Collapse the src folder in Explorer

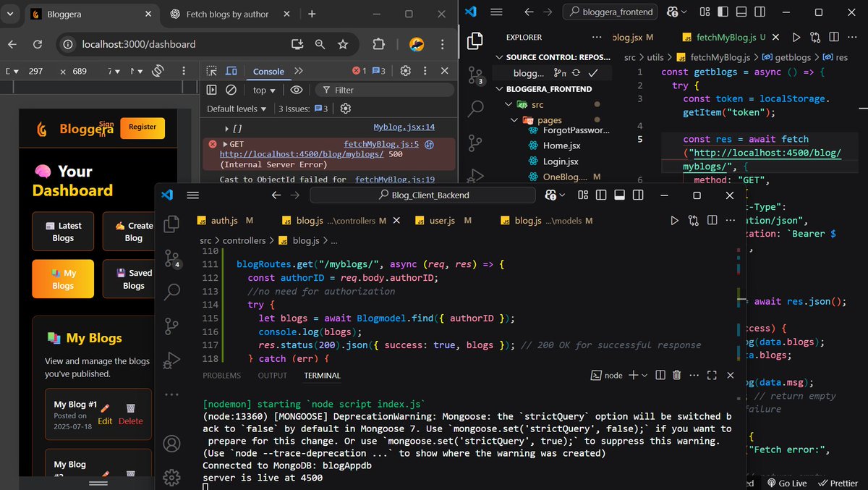click(510, 104)
